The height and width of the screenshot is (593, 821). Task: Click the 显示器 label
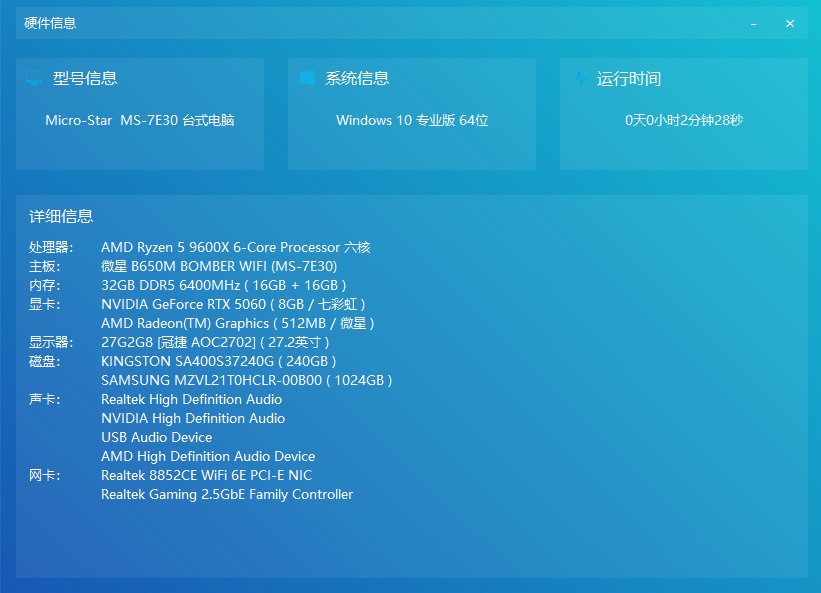[51, 342]
